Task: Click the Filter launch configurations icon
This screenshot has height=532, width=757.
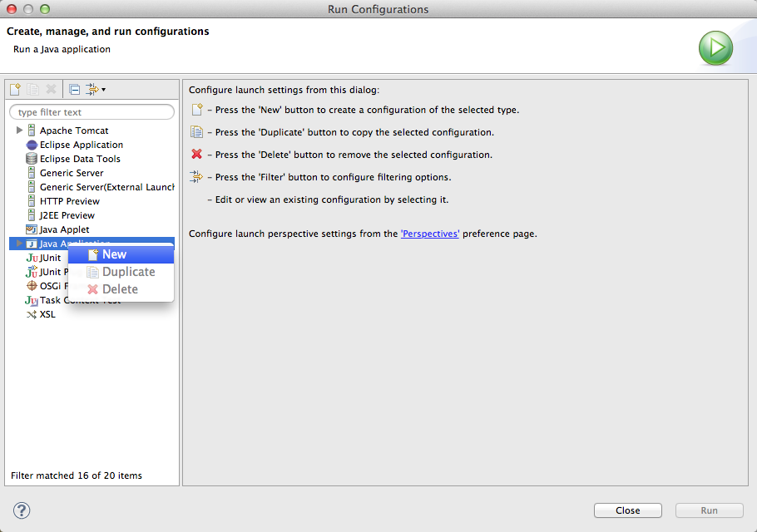Action: point(90,89)
